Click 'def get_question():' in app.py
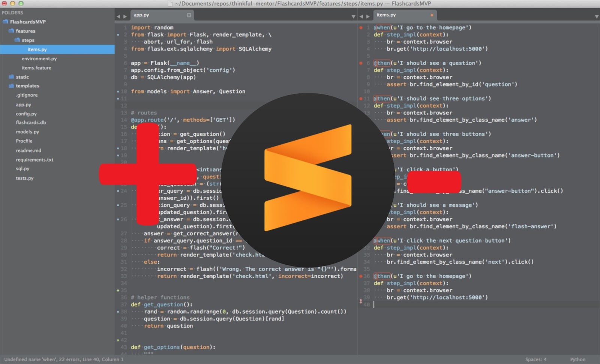The image size is (600, 364). click(x=162, y=305)
